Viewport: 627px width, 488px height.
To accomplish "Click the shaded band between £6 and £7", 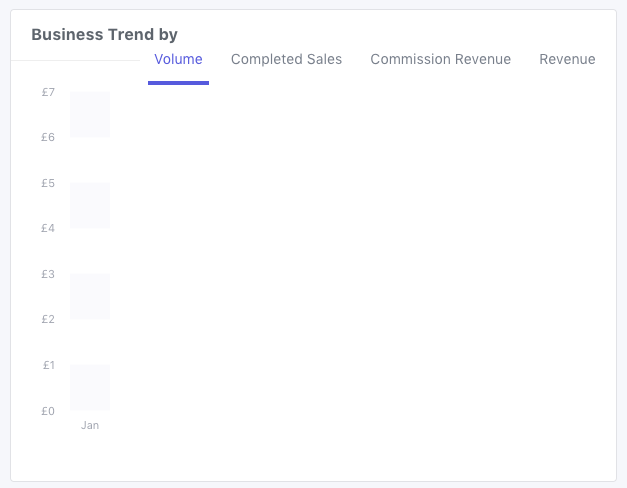I will click(90, 114).
